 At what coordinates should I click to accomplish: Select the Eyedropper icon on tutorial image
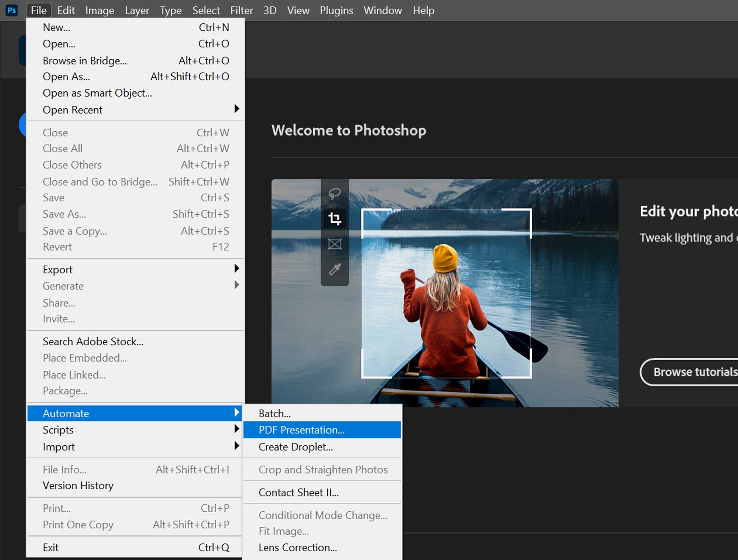(x=334, y=269)
